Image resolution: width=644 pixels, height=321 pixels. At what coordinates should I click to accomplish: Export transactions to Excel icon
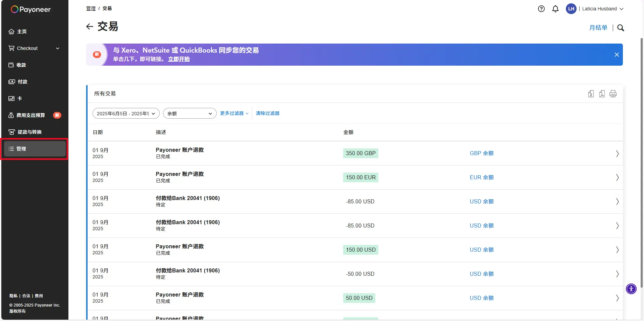(x=591, y=94)
